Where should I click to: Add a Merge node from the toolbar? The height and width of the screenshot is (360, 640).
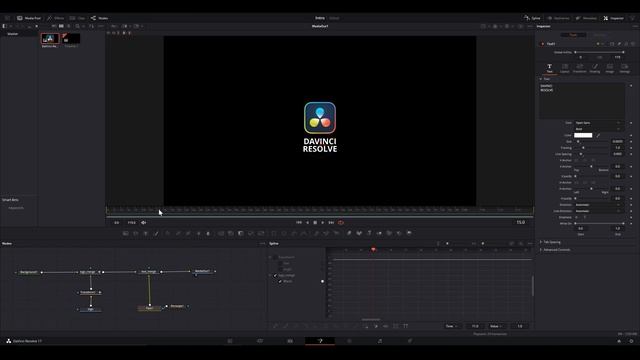click(x=221, y=233)
